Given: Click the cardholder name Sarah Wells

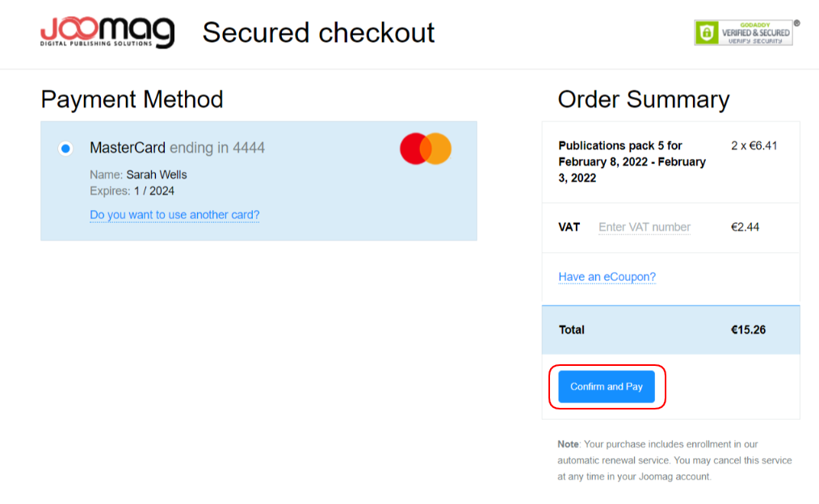Looking at the screenshot, I should click(x=156, y=174).
